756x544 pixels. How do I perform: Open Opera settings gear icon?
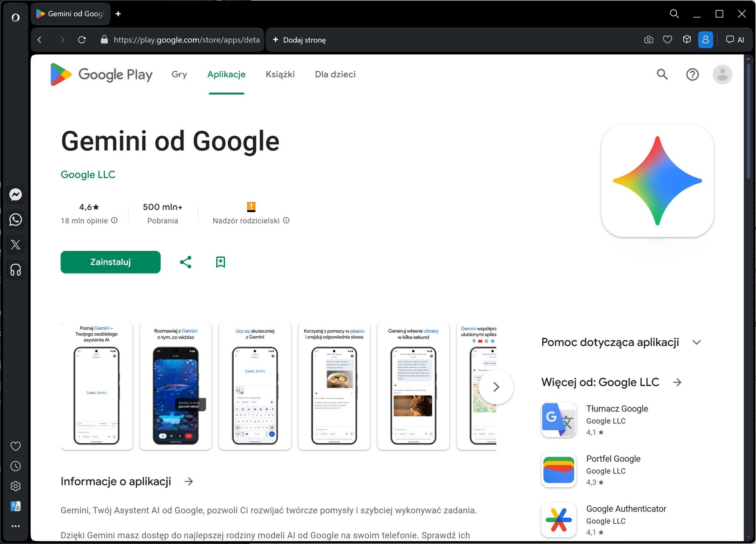[x=15, y=486]
